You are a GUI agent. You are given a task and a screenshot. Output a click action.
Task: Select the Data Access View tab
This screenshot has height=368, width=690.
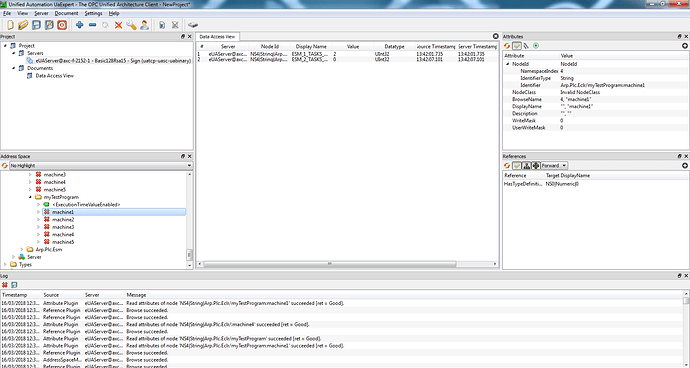click(217, 37)
